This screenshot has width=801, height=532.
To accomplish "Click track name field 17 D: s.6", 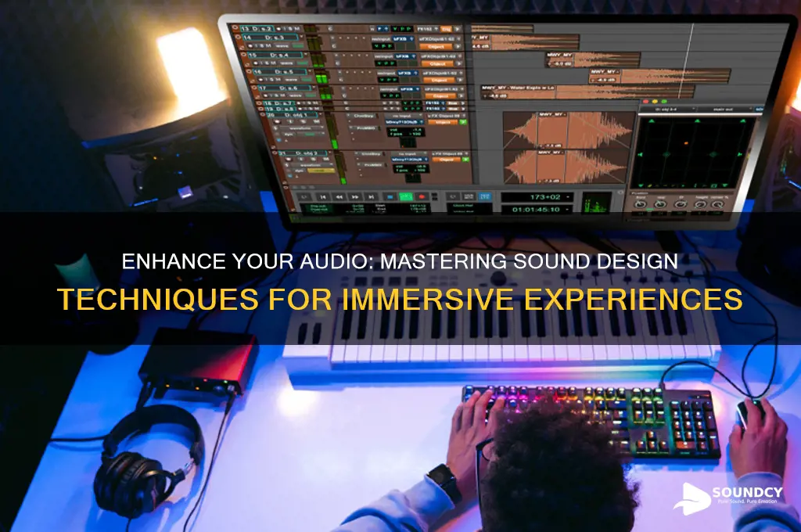I will pos(285,88).
